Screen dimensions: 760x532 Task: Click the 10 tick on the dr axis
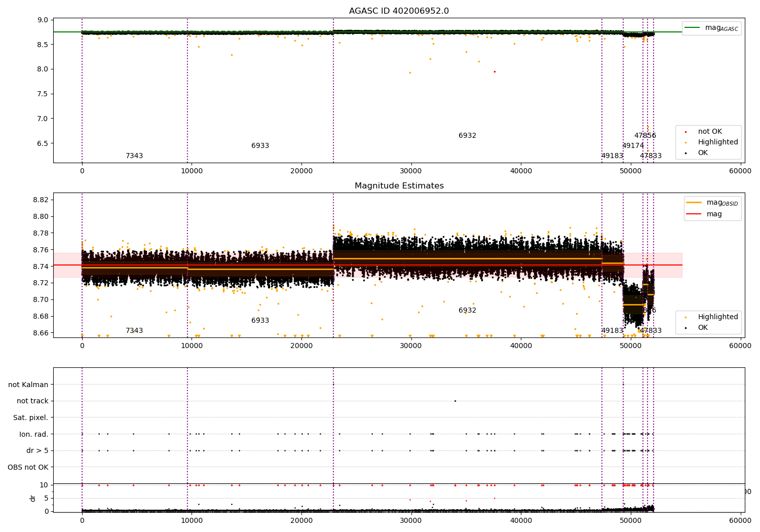[x=45, y=485]
